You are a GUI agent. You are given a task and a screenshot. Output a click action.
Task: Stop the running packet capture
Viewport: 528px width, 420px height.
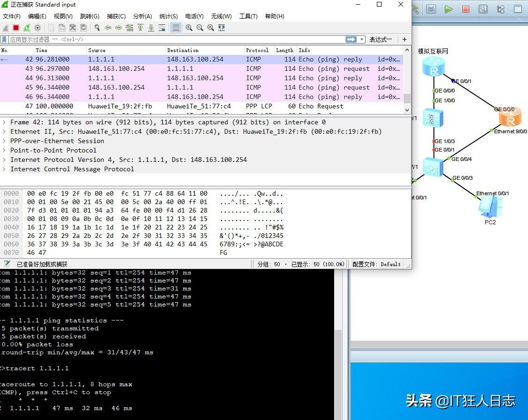click(16, 28)
